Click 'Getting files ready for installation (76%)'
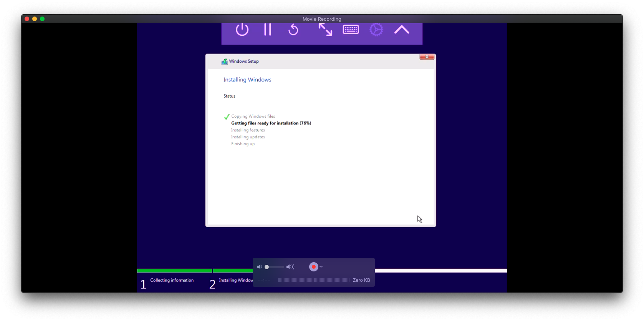This screenshot has width=644, height=321. 271,123
